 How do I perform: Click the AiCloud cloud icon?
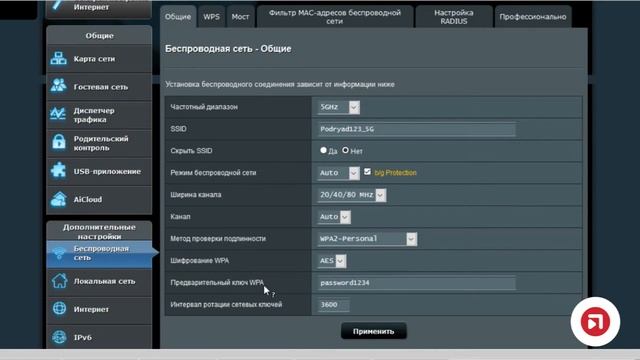click(x=58, y=199)
